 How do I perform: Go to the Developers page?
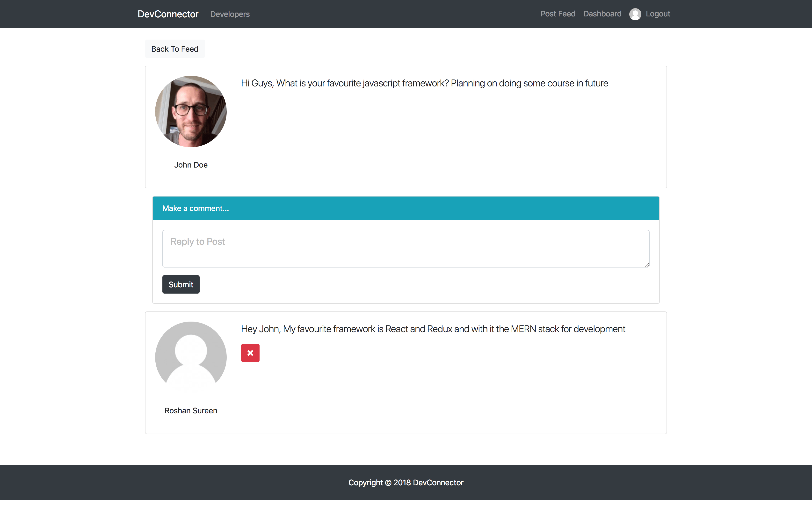click(230, 14)
